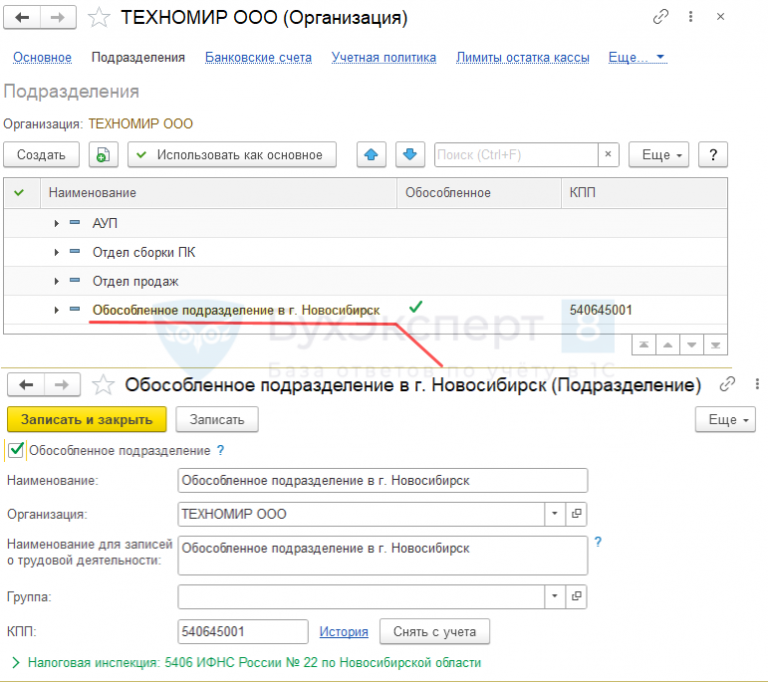768x682 pixels.
Task: Click Записать и закрыть button
Action: pyautogui.click(x=87, y=419)
